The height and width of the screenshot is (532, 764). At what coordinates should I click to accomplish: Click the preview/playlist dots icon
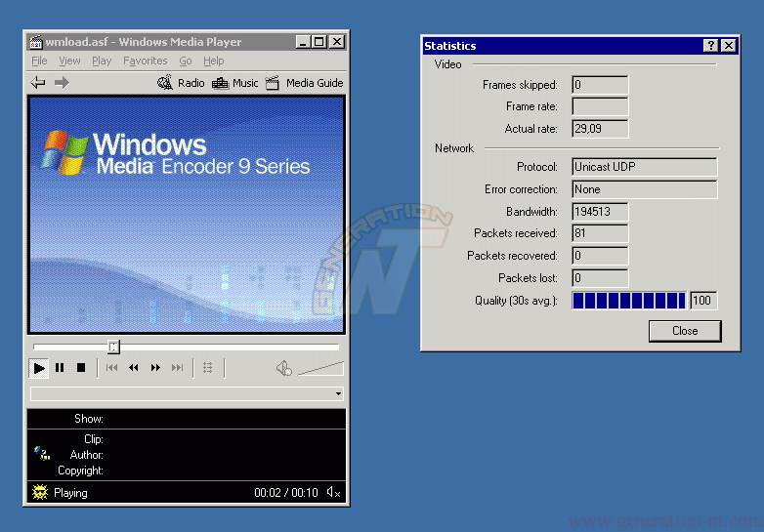[208, 368]
